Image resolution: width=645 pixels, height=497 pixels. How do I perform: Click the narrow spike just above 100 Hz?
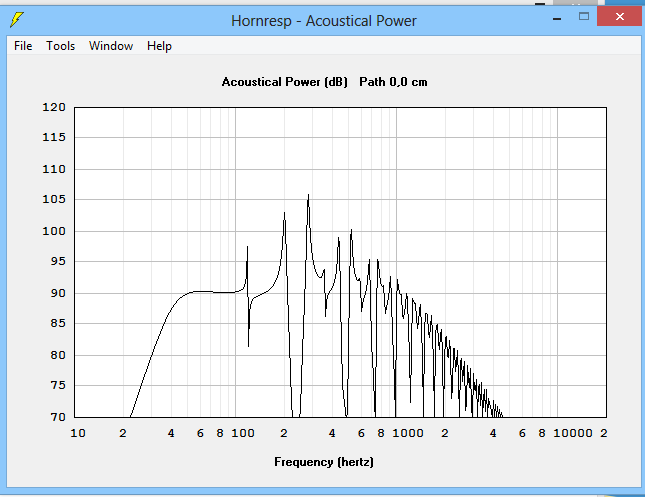247,248
